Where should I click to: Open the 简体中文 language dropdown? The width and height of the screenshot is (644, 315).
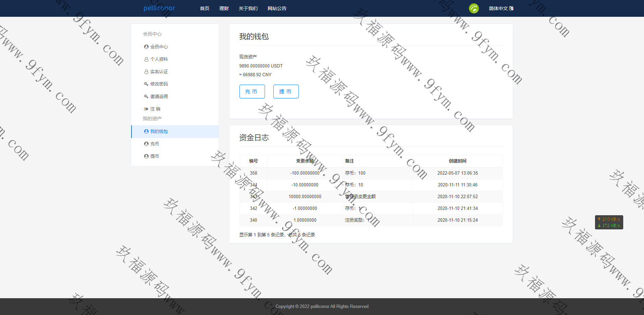[501, 8]
